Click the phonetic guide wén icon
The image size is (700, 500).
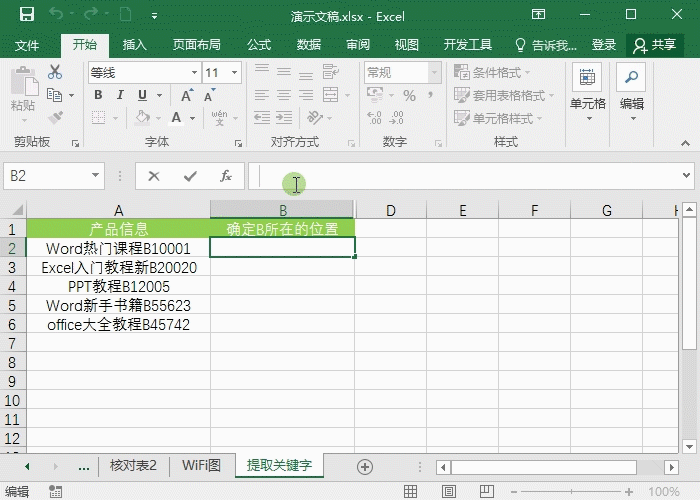tap(219, 118)
